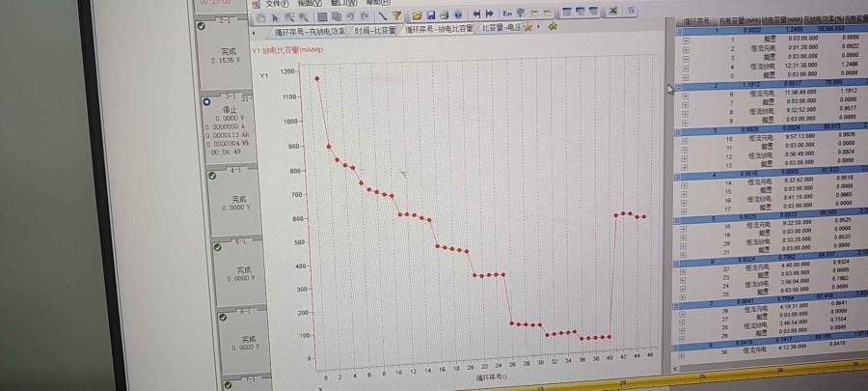Click the Open folder toolbar icon

click(x=418, y=14)
